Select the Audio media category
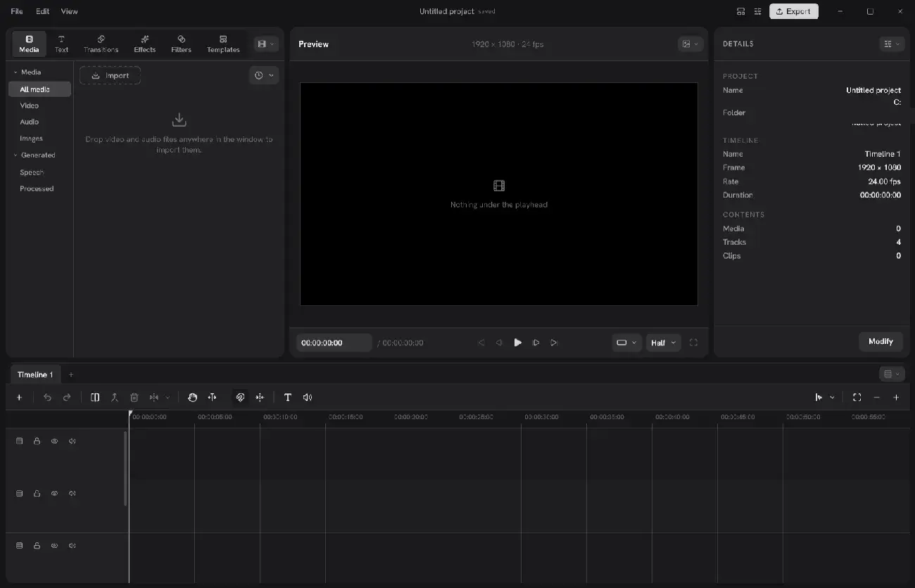Viewport: 915px width, 588px height. point(29,122)
